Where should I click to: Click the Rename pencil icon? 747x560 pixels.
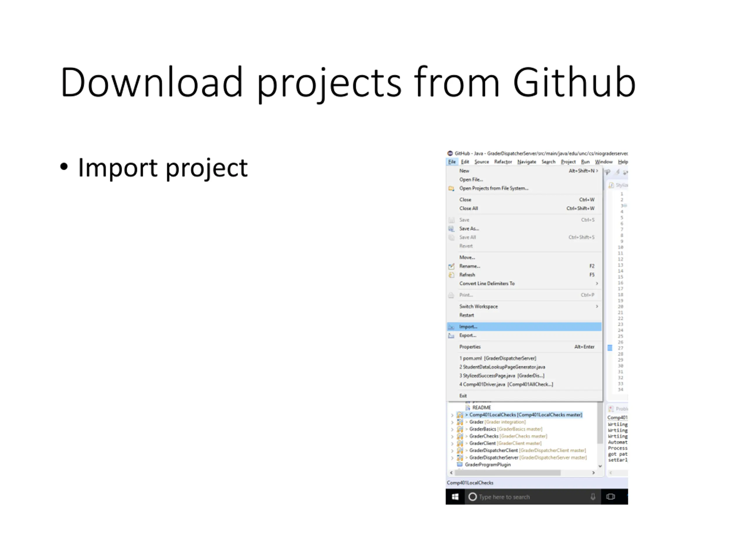(451, 266)
